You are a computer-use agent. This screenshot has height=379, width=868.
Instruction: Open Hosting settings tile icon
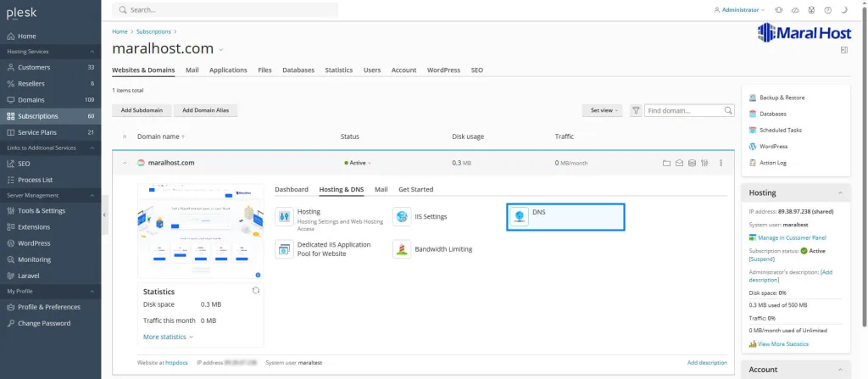click(x=284, y=217)
